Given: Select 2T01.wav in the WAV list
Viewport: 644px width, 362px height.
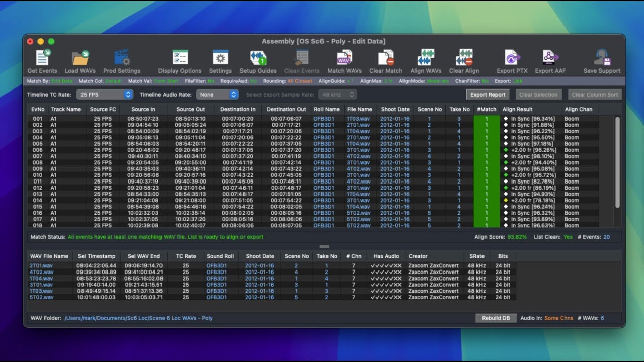Looking at the screenshot, I should pyautogui.click(x=41, y=265).
